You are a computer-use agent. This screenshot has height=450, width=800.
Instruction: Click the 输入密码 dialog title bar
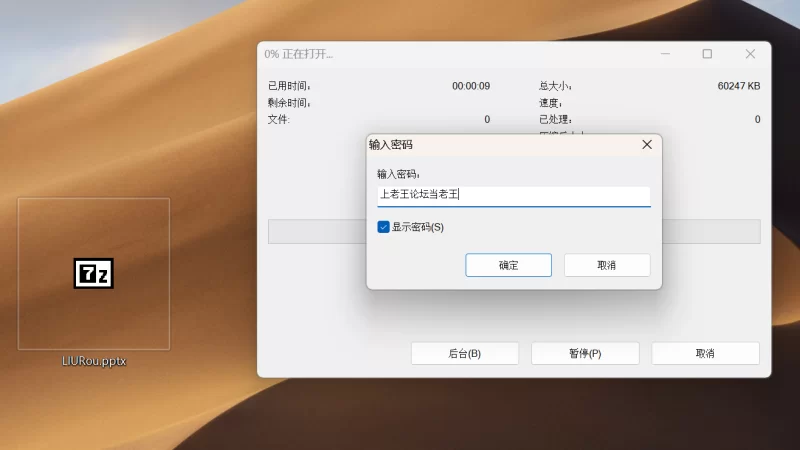pos(500,145)
